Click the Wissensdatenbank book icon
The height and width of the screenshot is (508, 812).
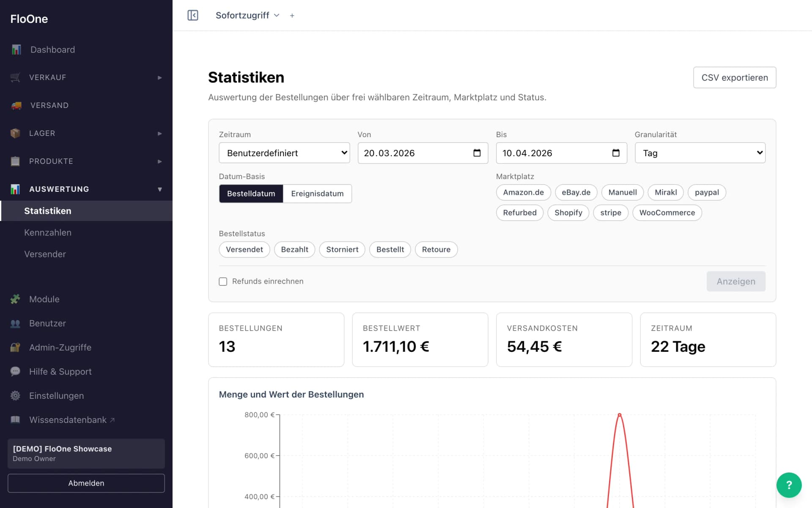(x=15, y=420)
